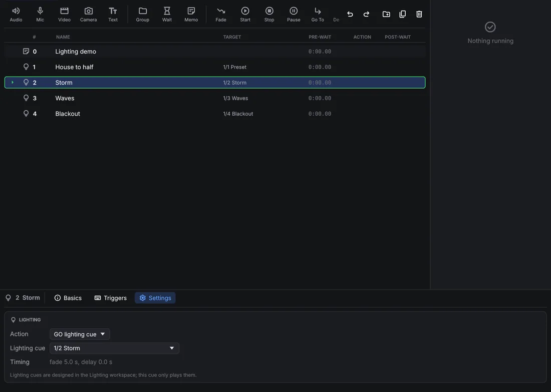Add a Fade cue

pyautogui.click(x=221, y=15)
